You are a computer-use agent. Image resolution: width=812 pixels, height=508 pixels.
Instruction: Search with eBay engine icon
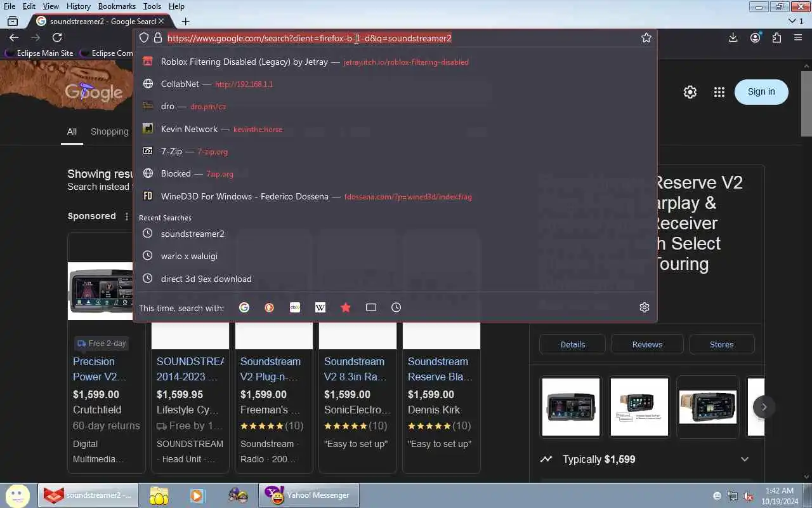(x=295, y=307)
